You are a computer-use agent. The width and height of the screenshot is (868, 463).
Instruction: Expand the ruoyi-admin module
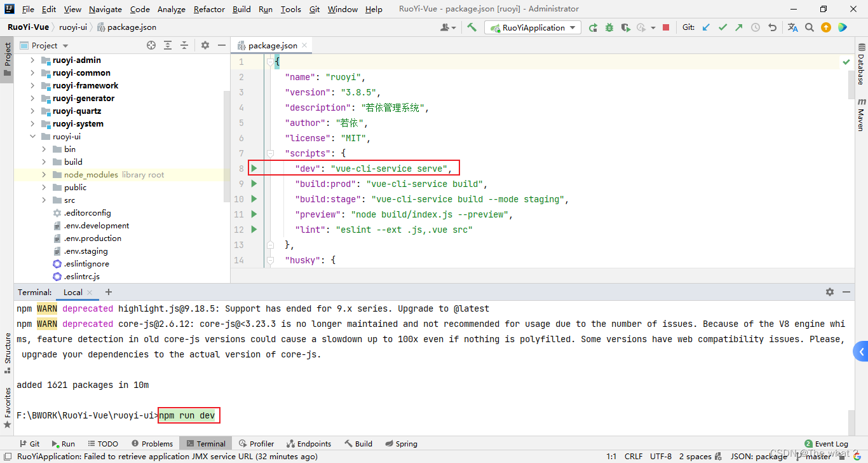click(x=32, y=60)
